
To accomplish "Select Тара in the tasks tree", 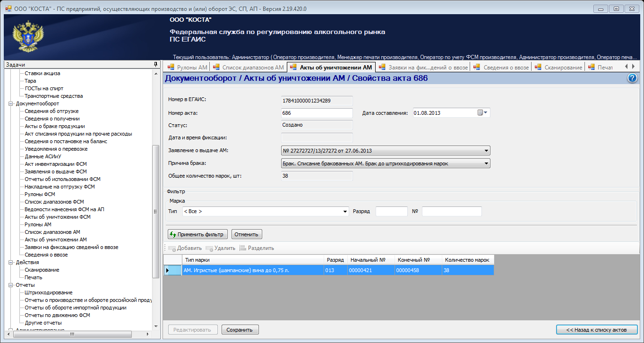I will 30,81.
